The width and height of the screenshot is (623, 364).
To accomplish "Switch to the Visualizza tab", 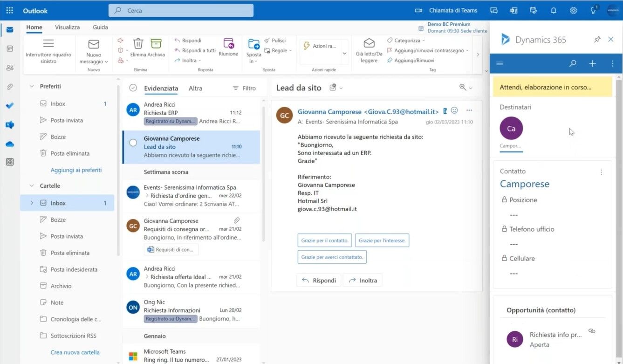I will click(x=67, y=27).
